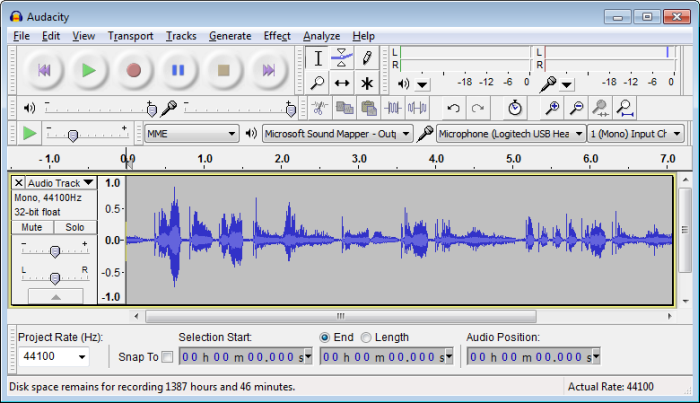Screen dimensions: 700x403
Task: Pause playback with the Pause button
Action: [x=178, y=70]
